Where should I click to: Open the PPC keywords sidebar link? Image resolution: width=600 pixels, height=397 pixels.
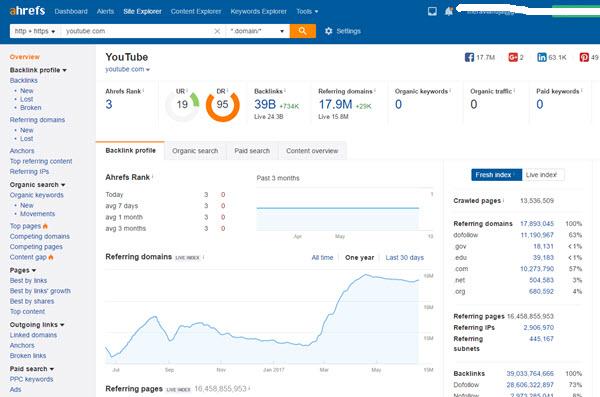pos(31,379)
